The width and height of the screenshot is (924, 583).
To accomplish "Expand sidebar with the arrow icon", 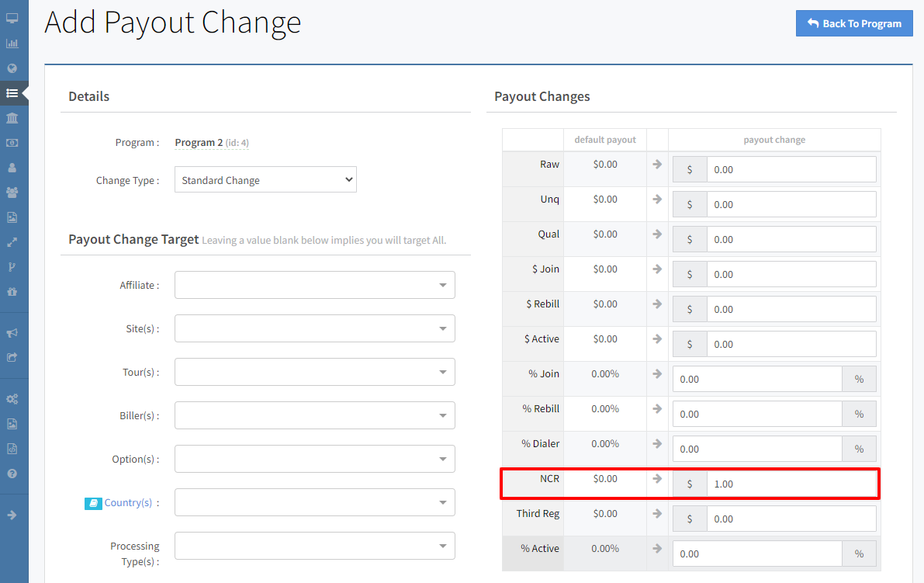I will (12, 515).
